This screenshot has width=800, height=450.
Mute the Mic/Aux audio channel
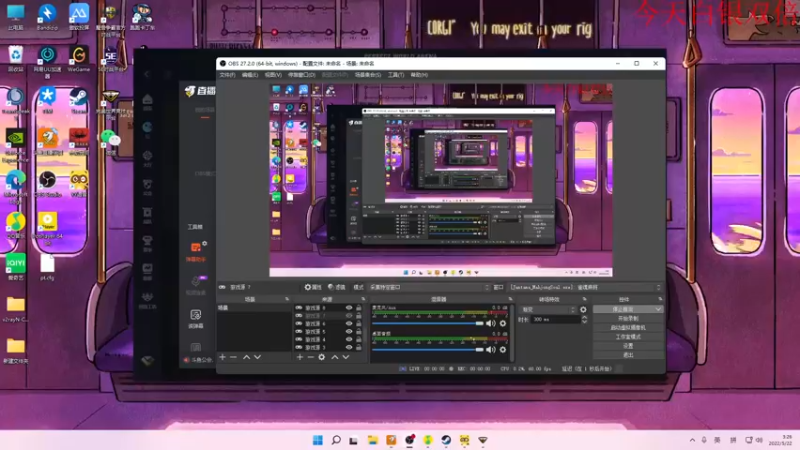(x=490, y=323)
